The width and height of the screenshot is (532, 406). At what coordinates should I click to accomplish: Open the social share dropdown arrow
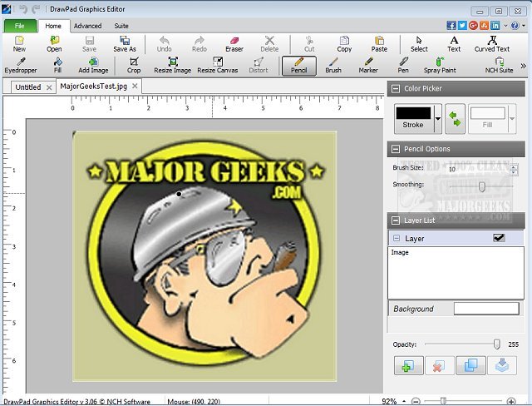tap(505, 26)
